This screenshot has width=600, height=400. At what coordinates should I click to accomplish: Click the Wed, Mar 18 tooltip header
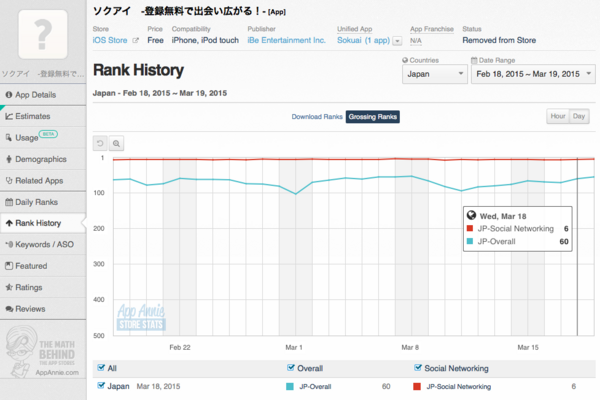click(x=503, y=216)
